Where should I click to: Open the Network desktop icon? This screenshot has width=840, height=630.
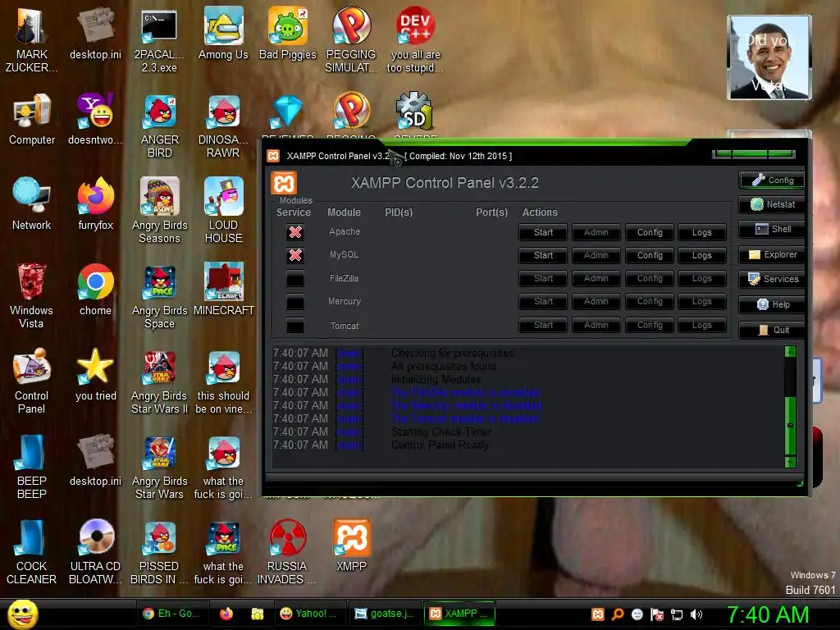click(x=32, y=204)
